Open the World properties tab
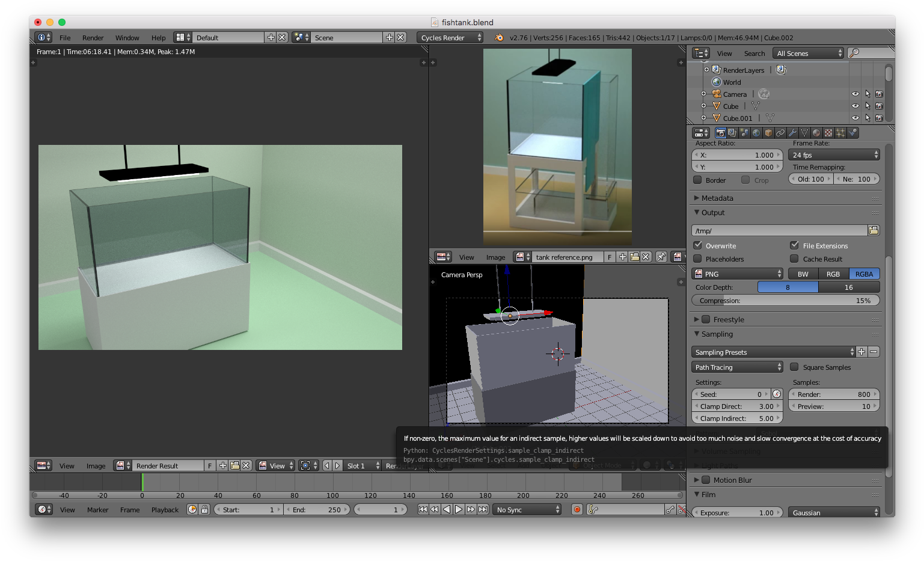The image size is (924, 561). 756,133
